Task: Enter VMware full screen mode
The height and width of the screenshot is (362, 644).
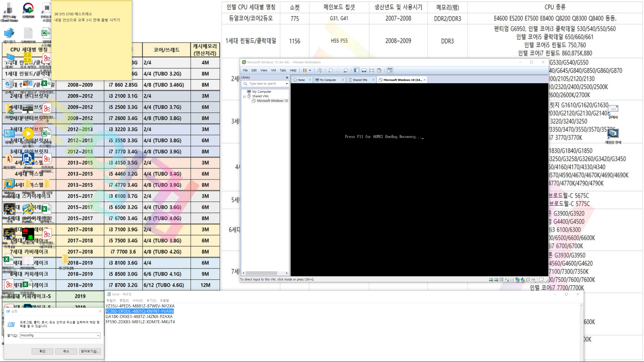Action: (x=372, y=70)
